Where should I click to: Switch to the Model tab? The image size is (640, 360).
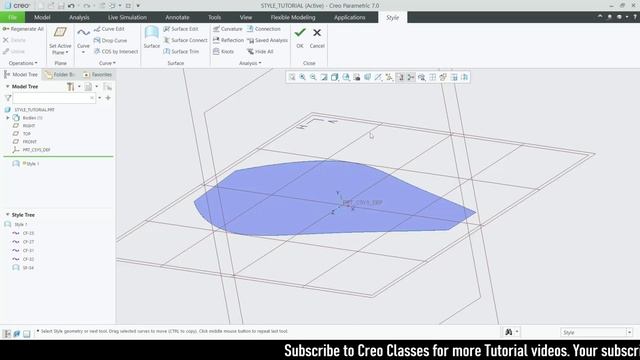pyautogui.click(x=42, y=17)
